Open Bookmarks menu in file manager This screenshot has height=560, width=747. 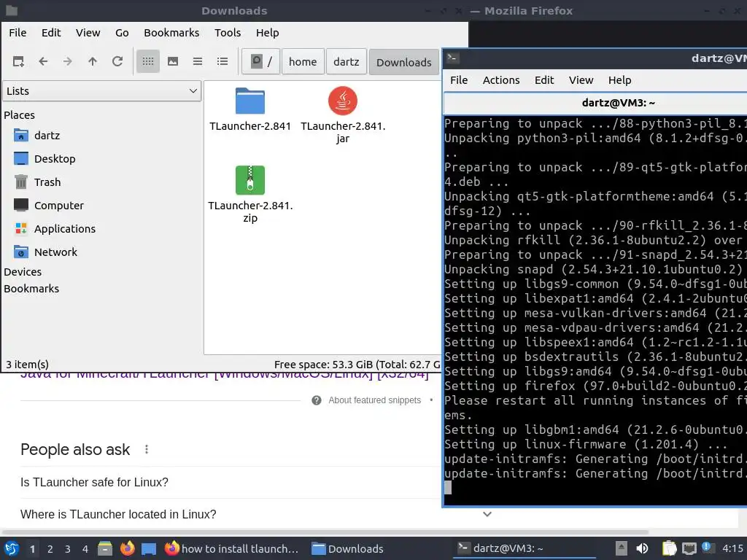pos(171,33)
